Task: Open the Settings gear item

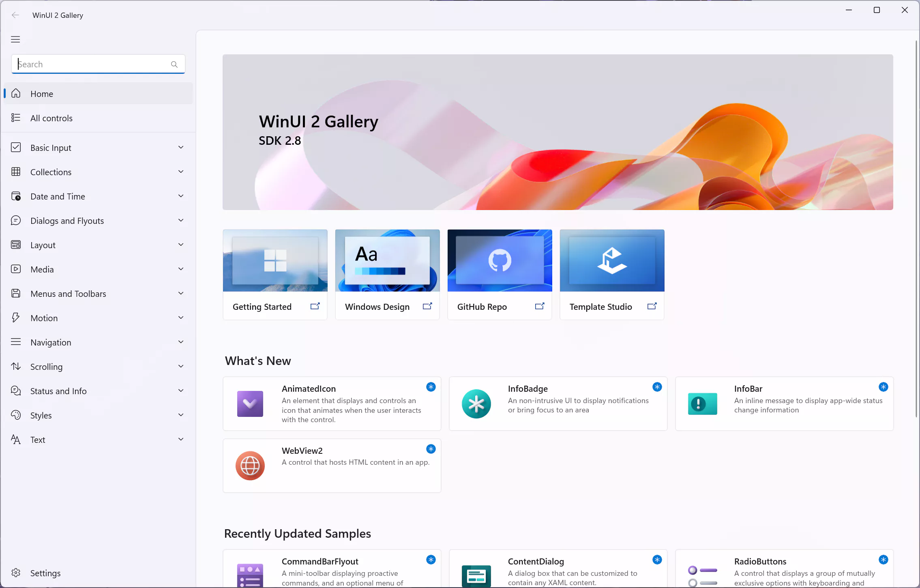Action: [45, 573]
